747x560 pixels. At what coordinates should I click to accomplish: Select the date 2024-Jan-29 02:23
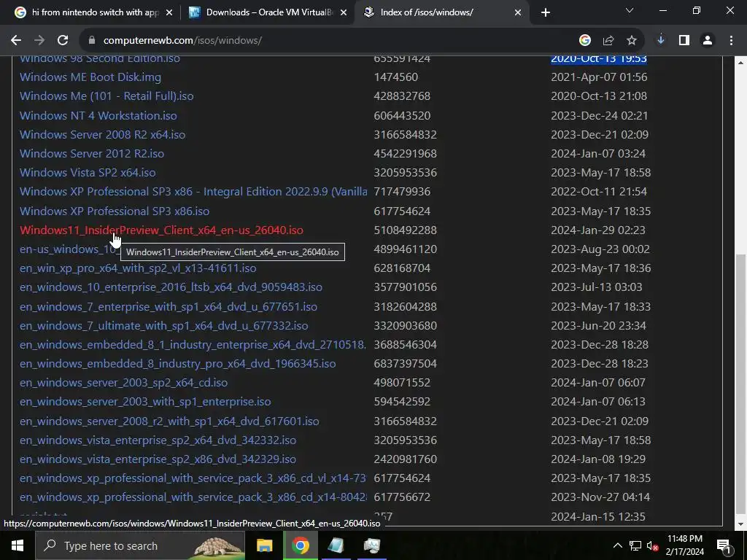click(x=598, y=230)
